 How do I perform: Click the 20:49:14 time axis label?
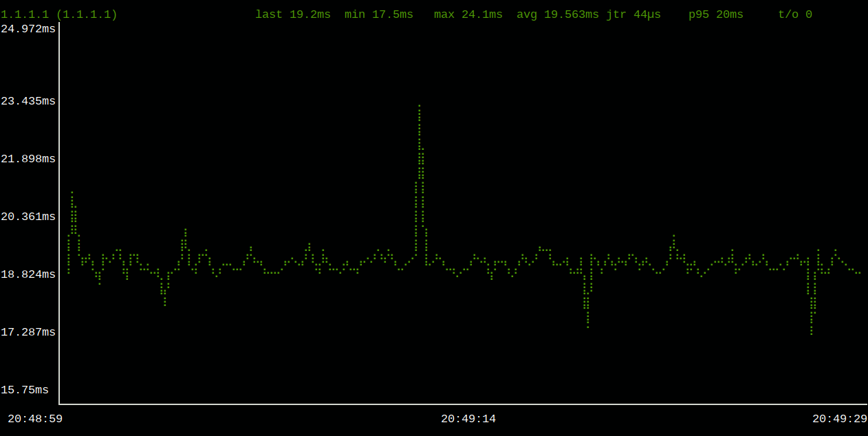click(x=468, y=419)
